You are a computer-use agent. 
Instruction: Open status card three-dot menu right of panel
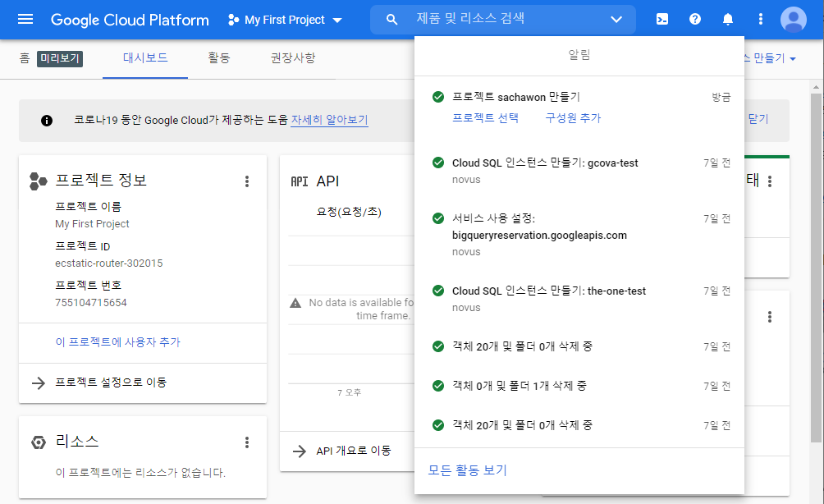tap(769, 181)
